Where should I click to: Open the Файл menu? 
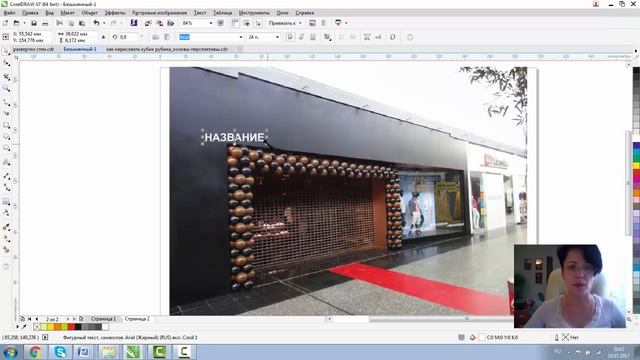9,13
